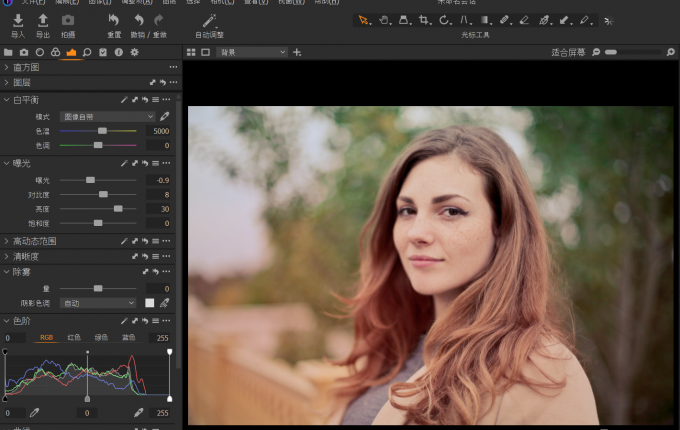The image size is (680, 430).
Task: Select the gradient mask tool
Action: [x=484, y=20]
